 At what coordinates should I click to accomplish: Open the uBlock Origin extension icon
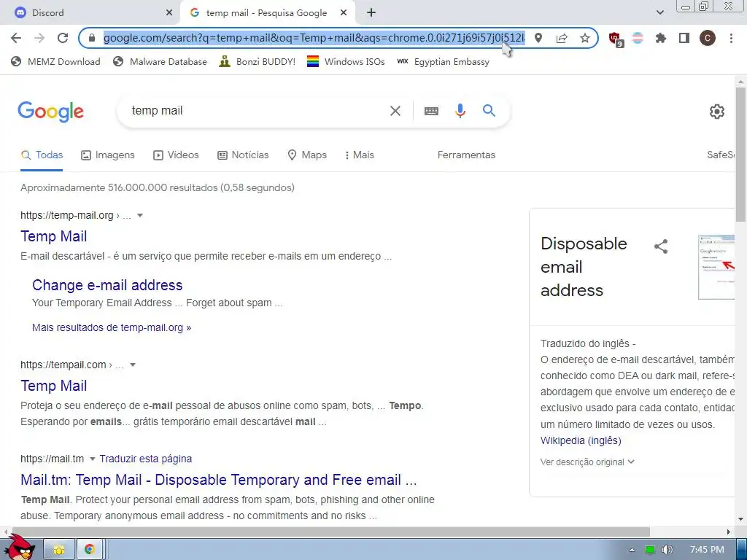click(616, 39)
